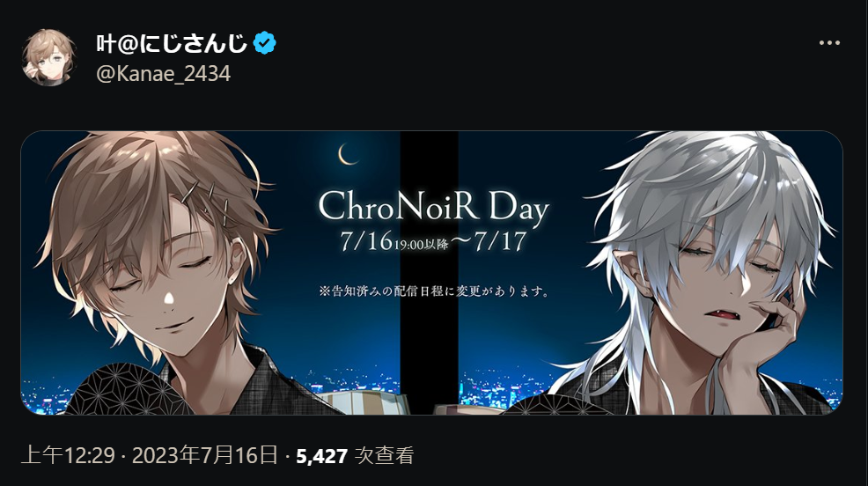
Task: Click the 5,427 view count number
Action: pyautogui.click(x=321, y=456)
